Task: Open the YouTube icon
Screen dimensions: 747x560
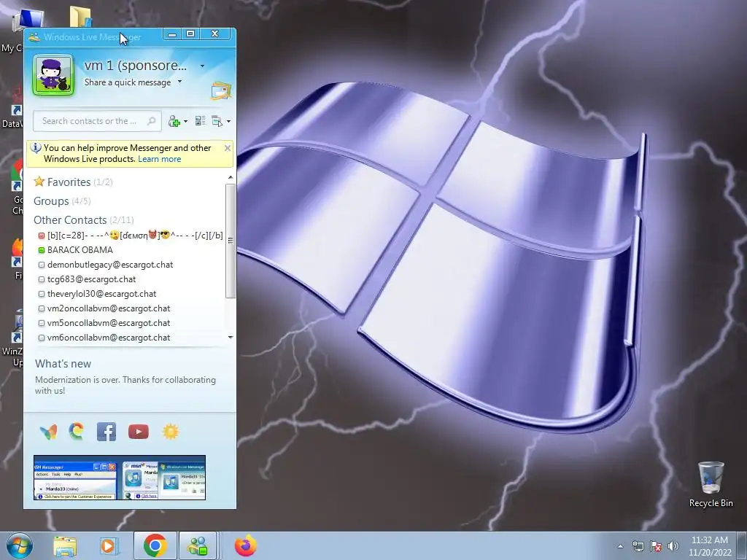Action: (138, 432)
